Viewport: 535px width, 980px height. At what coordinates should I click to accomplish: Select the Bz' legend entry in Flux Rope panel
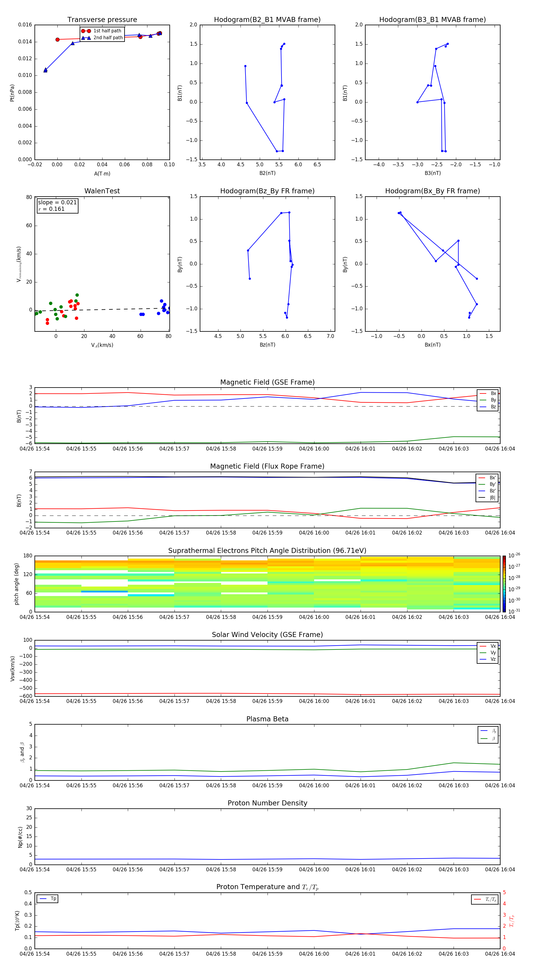tap(487, 491)
